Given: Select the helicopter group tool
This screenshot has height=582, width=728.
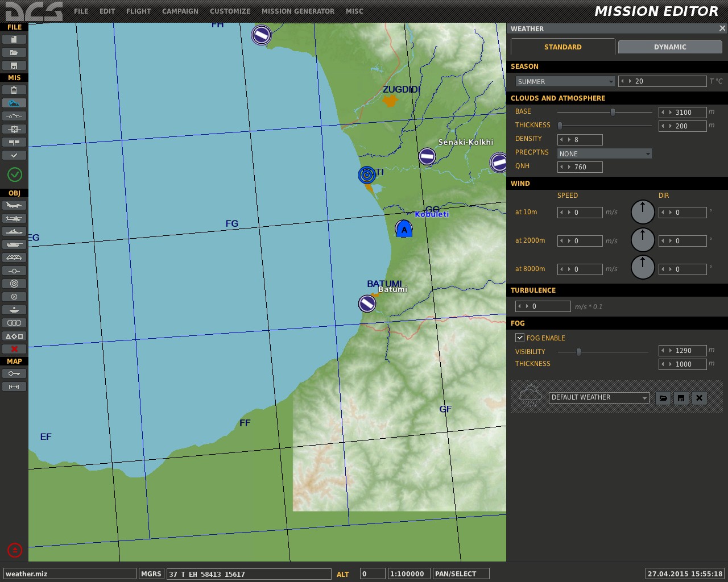Looking at the screenshot, I should pyautogui.click(x=14, y=218).
